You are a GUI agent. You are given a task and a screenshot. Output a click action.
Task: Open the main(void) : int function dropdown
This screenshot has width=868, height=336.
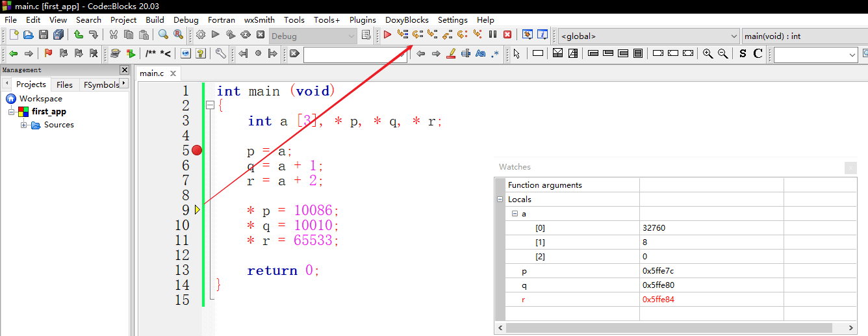click(x=804, y=36)
